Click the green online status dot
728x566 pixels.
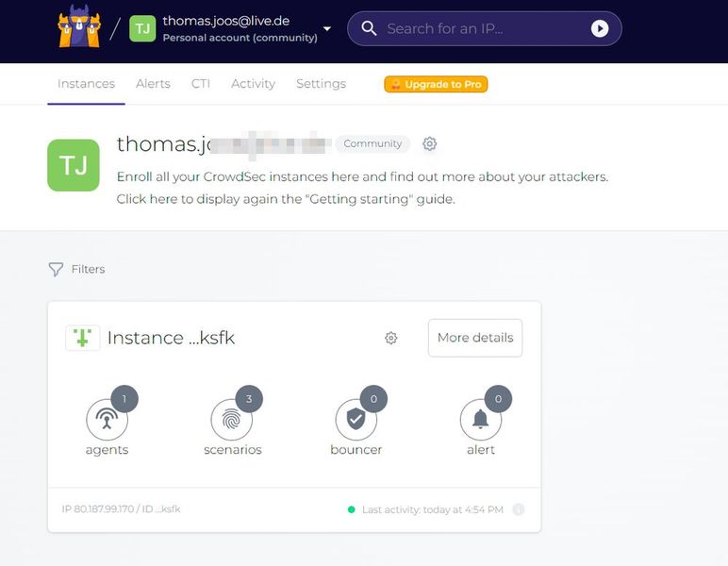point(352,509)
